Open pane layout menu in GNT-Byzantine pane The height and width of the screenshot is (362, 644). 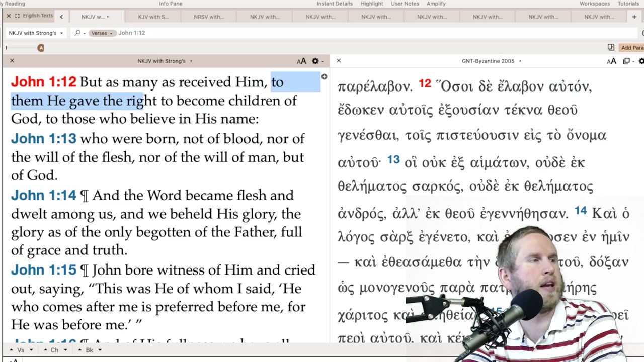(628, 61)
